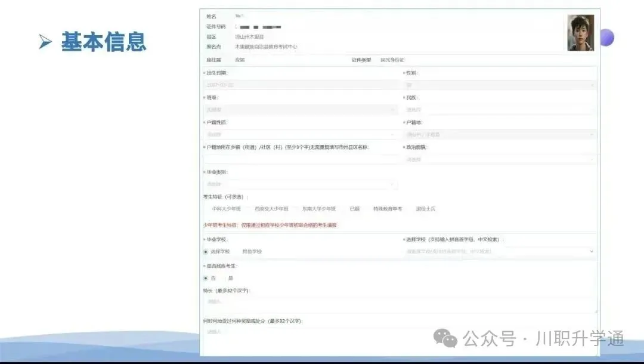
Task: Open the 民族 dropdown
Action: pos(500,110)
